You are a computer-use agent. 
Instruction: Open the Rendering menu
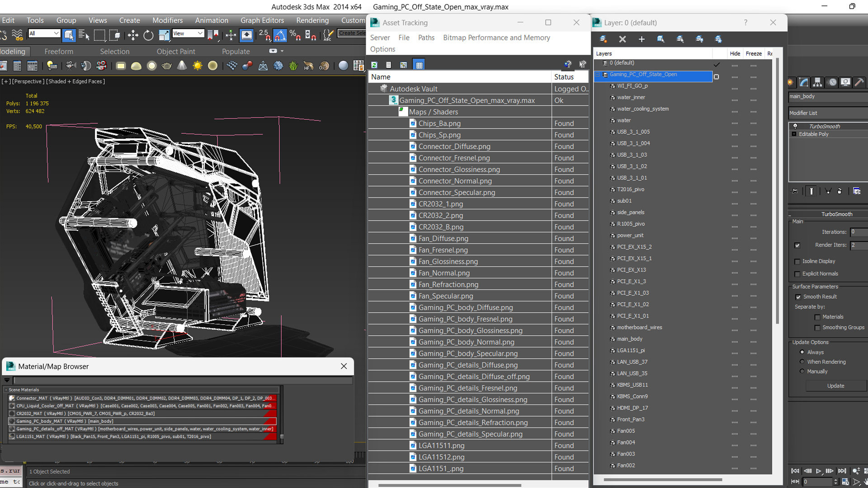[312, 20]
